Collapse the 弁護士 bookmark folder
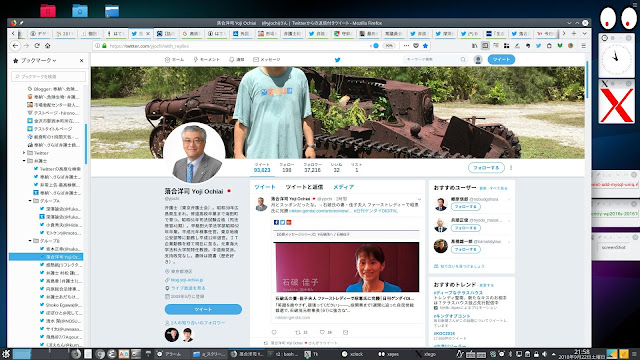The width and height of the screenshot is (640, 360). click(x=24, y=161)
